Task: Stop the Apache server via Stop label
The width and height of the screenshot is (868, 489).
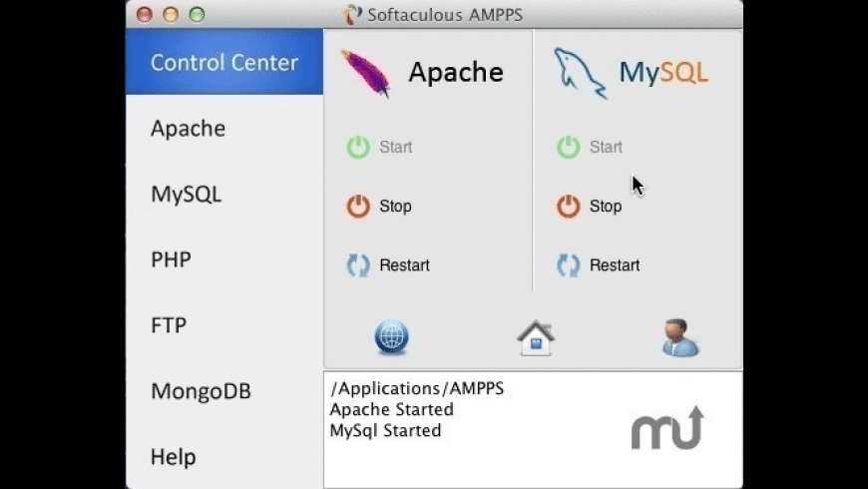Action: coord(395,206)
